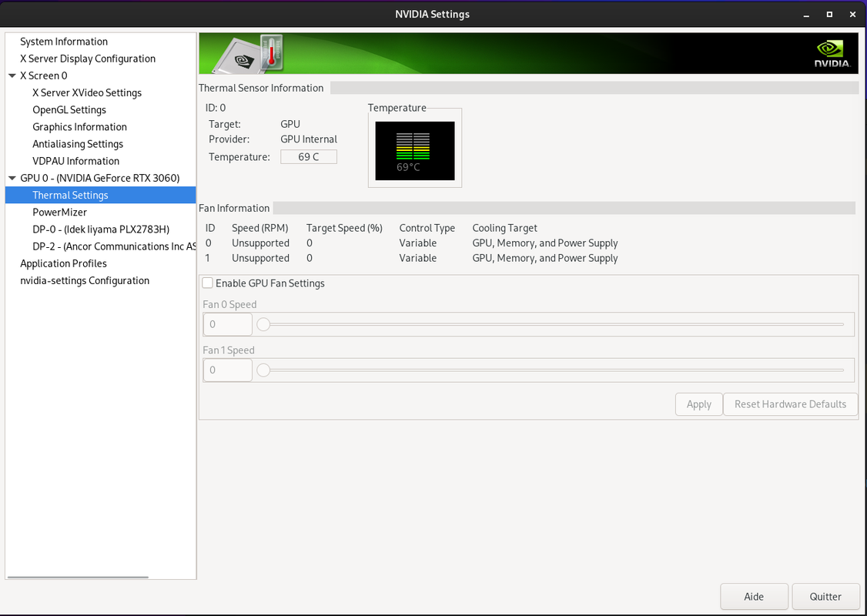Maximize the NVIDIA Settings window
Image resolution: width=867 pixels, height=616 pixels.
click(x=829, y=15)
